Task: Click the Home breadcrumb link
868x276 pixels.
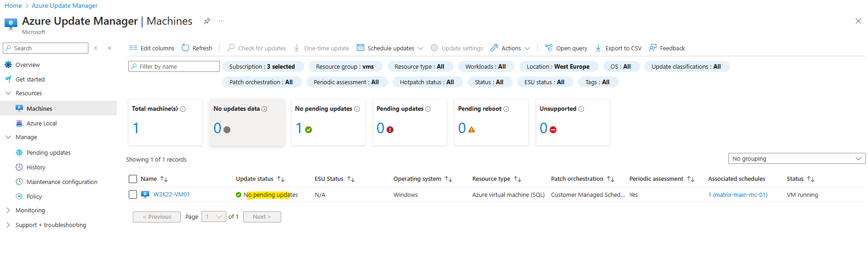Action: pyautogui.click(x=13, y=5)
